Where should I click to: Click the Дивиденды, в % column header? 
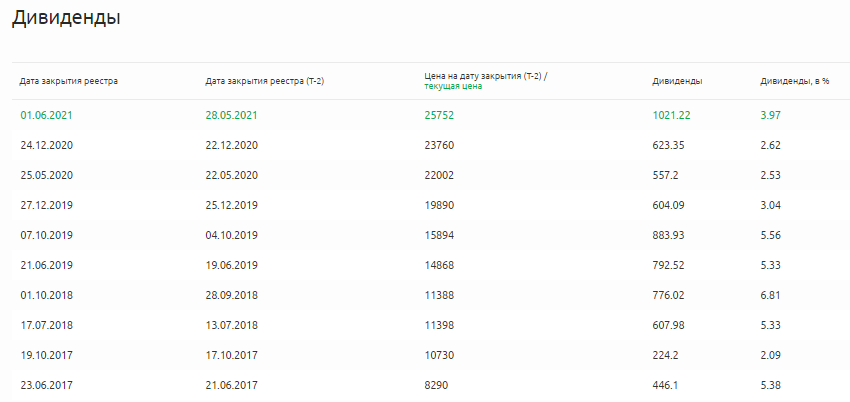(794, 81)
